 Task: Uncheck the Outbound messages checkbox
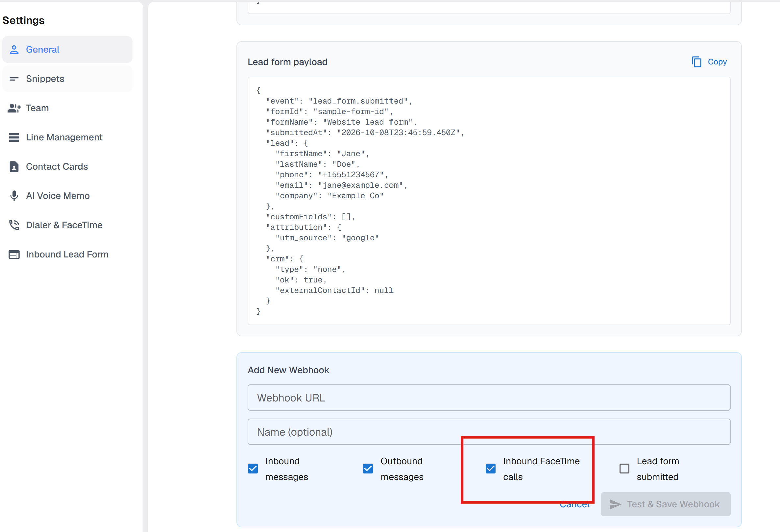click(368, 468)
